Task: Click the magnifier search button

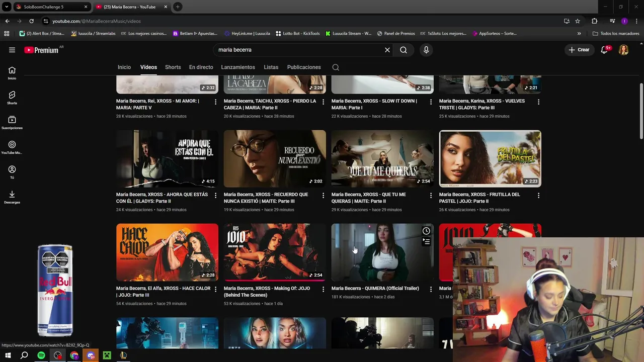Action: (404, 50)
